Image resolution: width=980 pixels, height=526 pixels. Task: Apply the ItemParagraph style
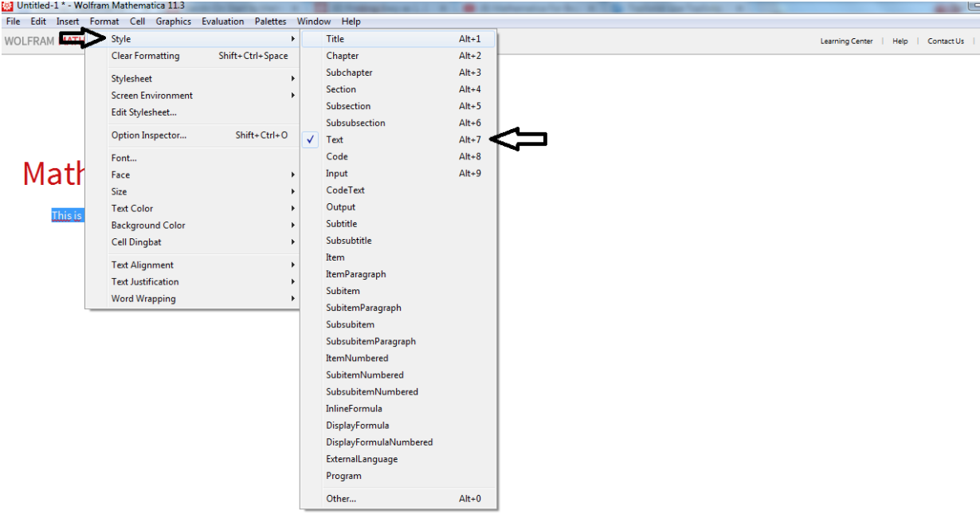tap(398, 274)
